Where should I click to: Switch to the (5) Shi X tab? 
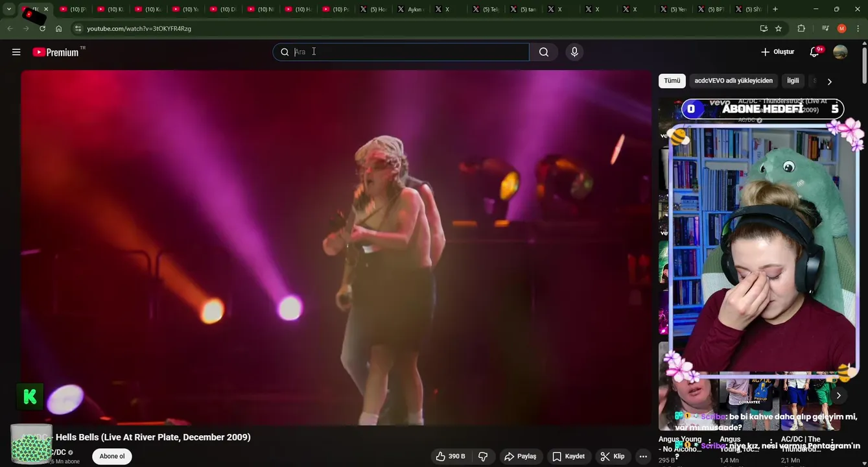coord(749,9)
